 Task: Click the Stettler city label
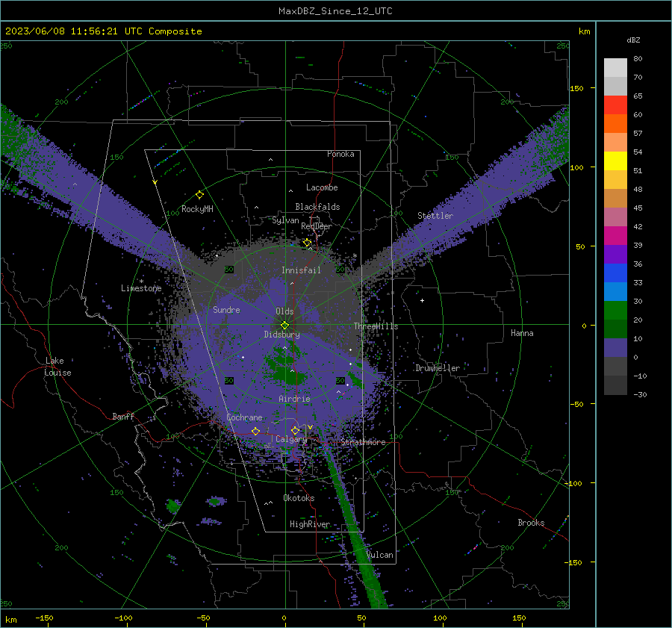pyautogui.click(x=435, y=216)
